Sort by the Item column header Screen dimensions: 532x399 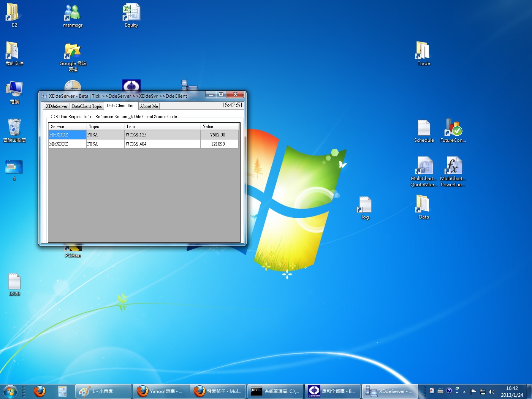tap(162, 127)
